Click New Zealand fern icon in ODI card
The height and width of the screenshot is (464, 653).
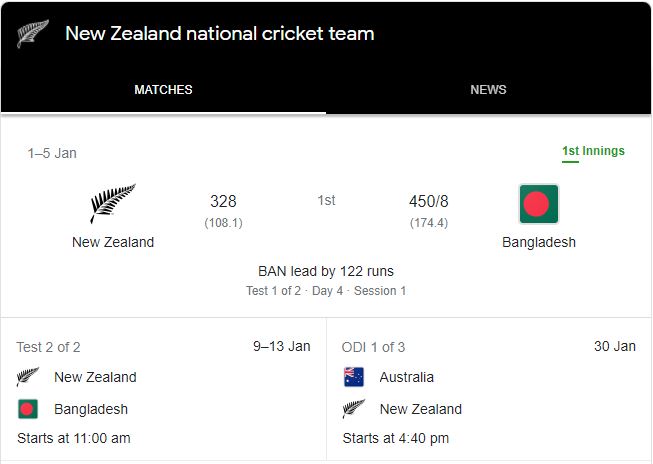tap(353, 409)
